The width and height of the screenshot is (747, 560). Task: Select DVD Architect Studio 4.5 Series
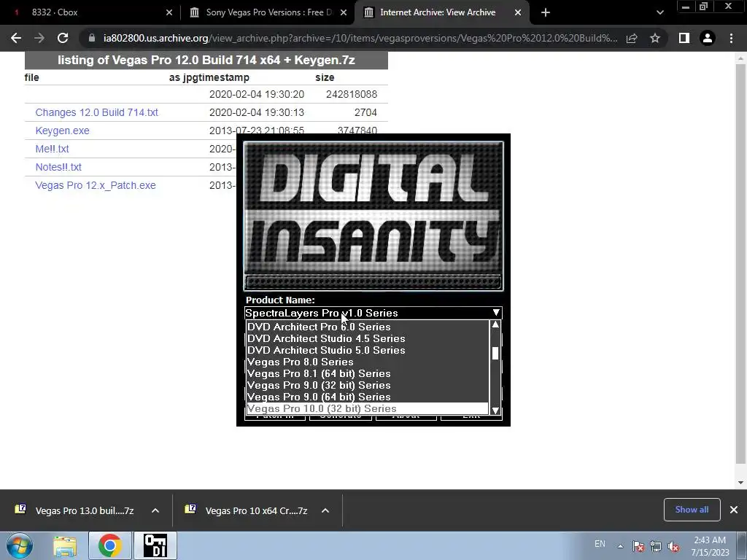(368, 338)
